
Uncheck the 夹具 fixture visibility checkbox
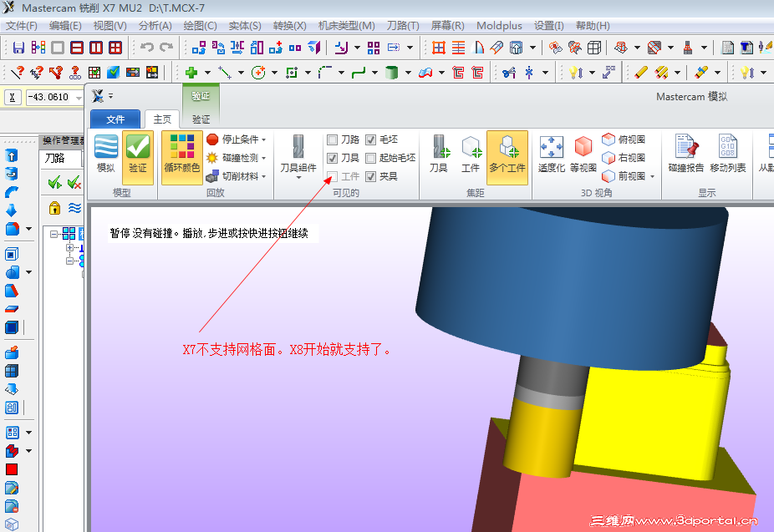(x=371, y=176)
